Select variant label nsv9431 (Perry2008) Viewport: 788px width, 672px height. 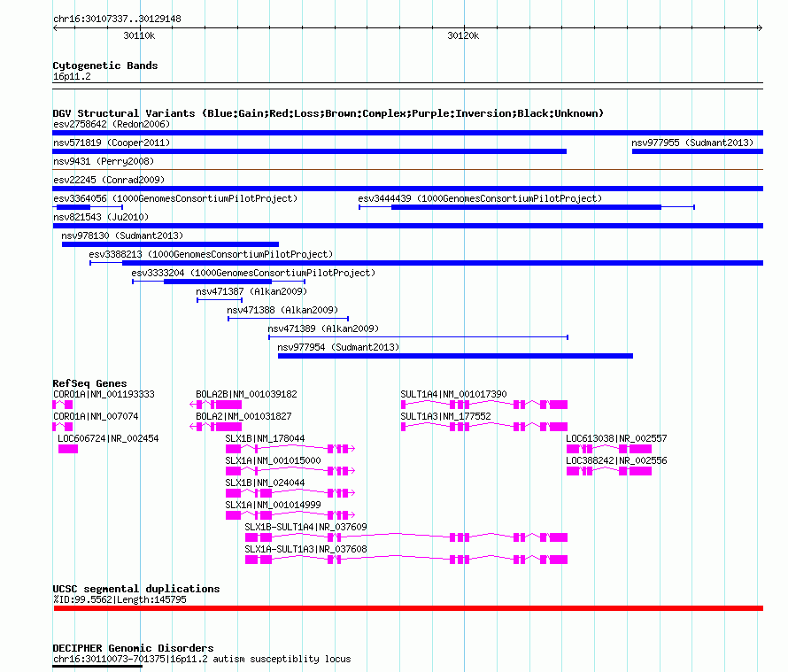click(104, 161)
